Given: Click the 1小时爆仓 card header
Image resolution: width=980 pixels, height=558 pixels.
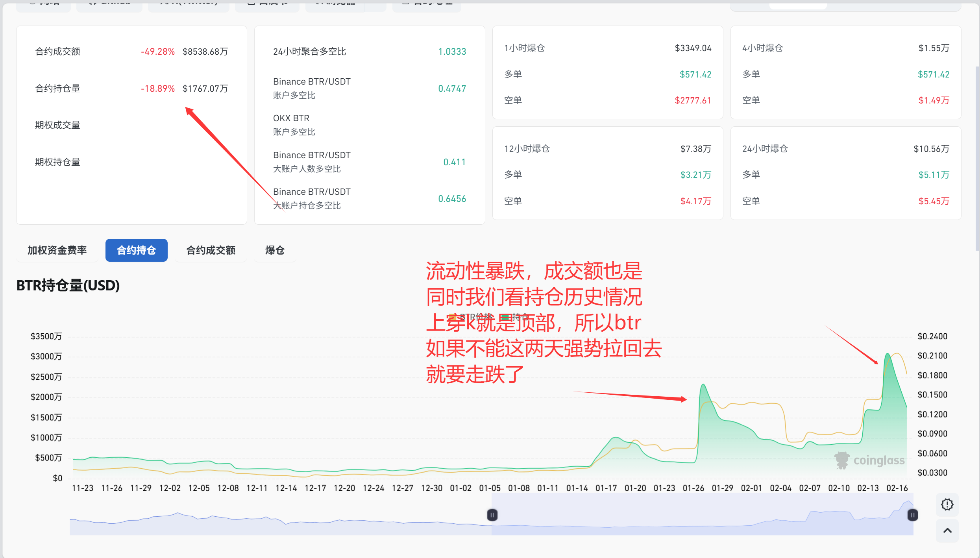Looking at the screenshot, I should click(x=525, y=48).
